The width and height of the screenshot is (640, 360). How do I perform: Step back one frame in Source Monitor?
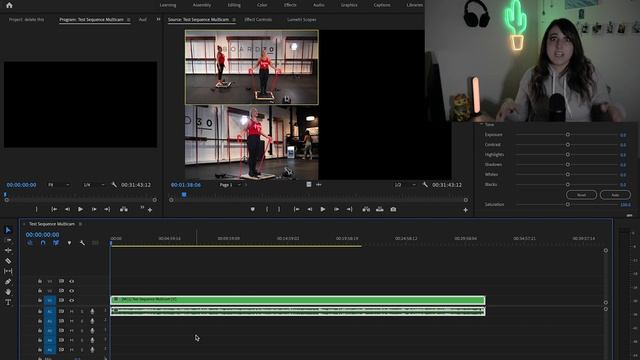[309, 209]
